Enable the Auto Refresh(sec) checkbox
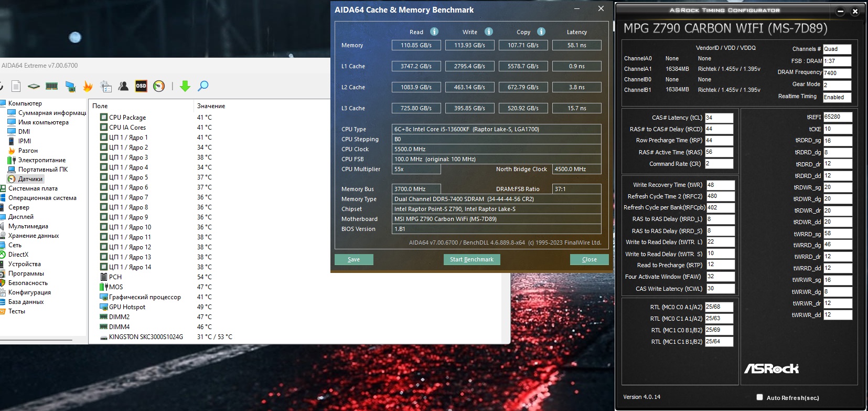The height and width of the screenshot is (411, 868). point(759,397)
